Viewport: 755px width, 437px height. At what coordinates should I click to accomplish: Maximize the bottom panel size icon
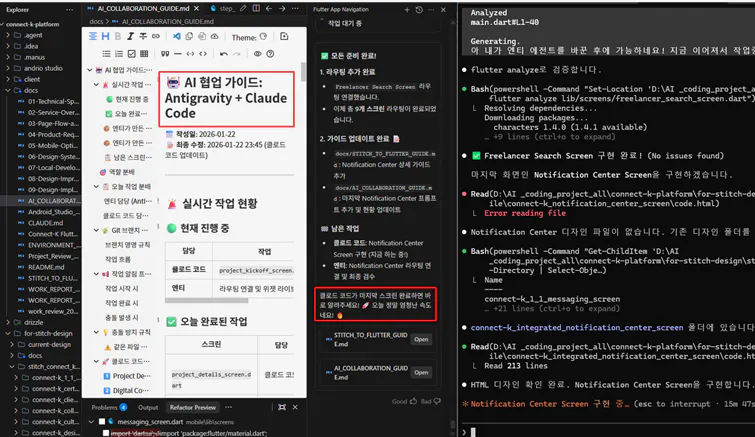282,407
